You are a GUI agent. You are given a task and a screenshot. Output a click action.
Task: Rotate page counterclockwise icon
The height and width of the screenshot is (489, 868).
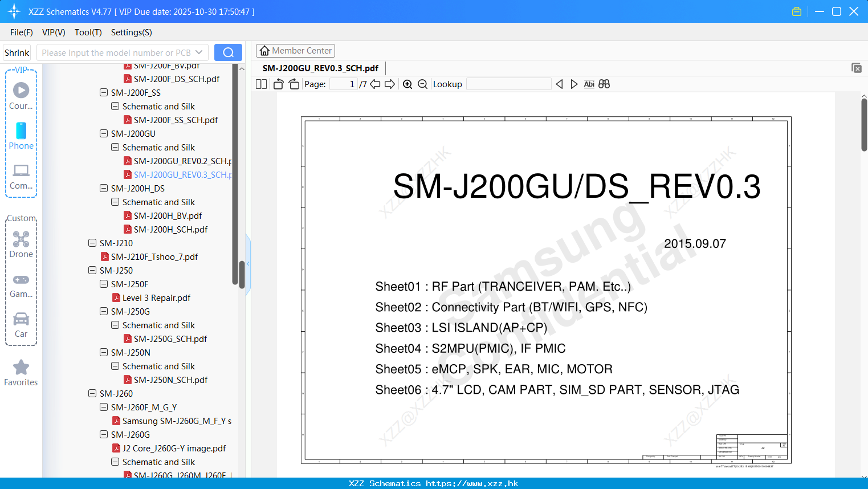click(278, 84)
